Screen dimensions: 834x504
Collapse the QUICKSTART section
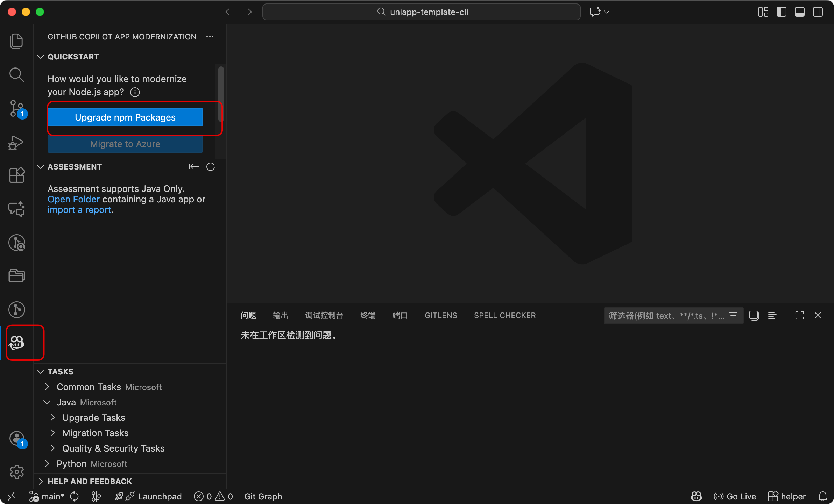click(73, 57)
